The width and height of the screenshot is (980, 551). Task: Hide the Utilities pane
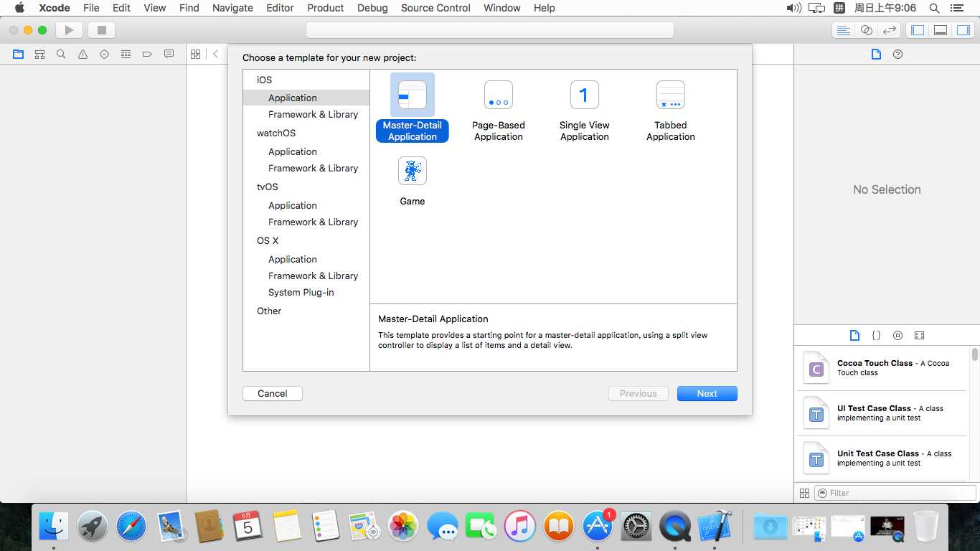pyautogui.click(x=962, y=30)
